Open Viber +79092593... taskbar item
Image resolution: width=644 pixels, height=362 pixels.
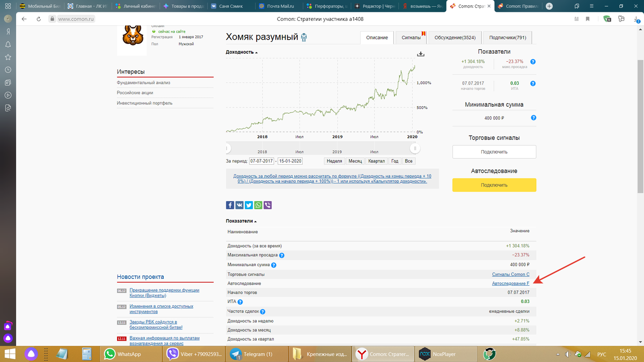click(194, 354)
